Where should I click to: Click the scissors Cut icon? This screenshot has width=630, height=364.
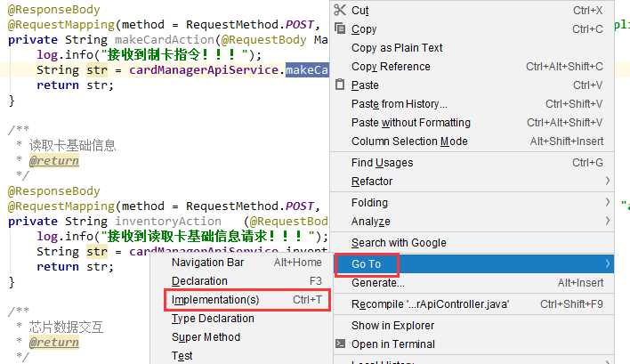pyautogui.click(x=340, y=10)
